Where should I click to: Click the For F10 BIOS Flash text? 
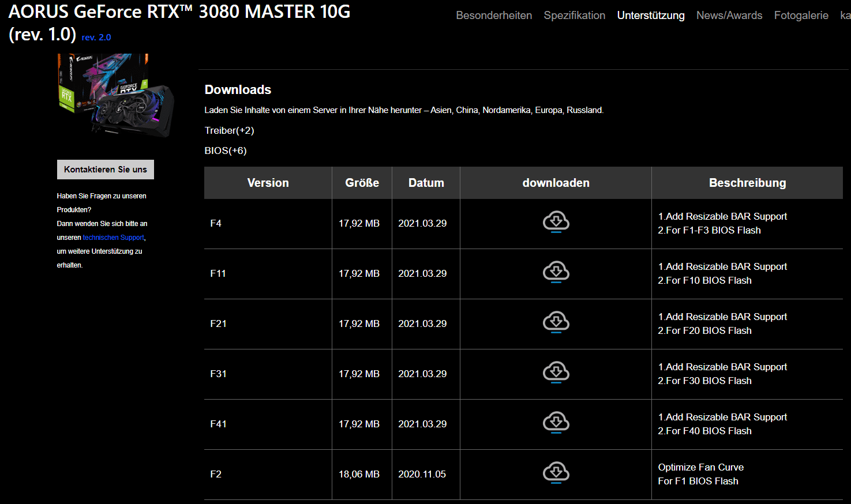704,280
